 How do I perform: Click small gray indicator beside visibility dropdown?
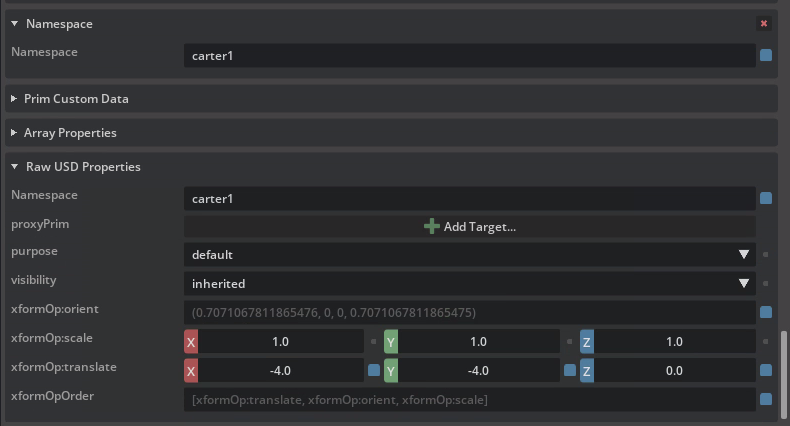click(766, 283)
